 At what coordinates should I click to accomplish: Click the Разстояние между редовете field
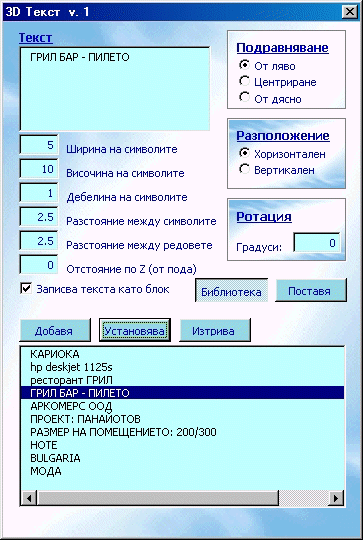[x=39, y=241]
